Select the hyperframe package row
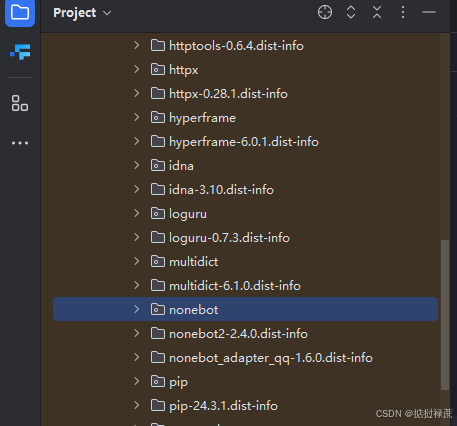This screenshot has width=457, height=426. 245,117
